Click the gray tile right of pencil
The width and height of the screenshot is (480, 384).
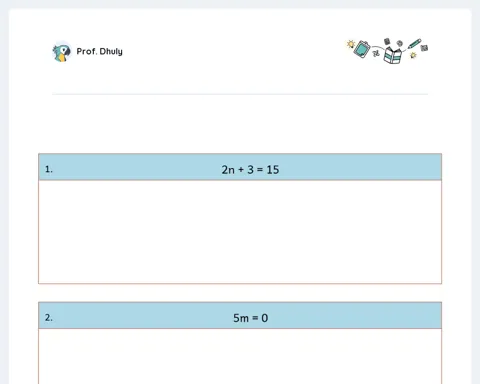[x=424, y=48]
